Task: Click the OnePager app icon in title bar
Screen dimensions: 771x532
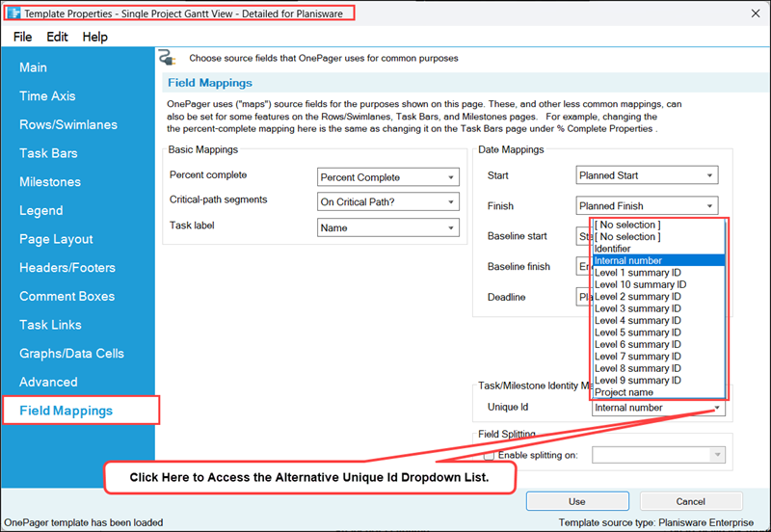Action: pyautogui.click(x=14, y=13)
